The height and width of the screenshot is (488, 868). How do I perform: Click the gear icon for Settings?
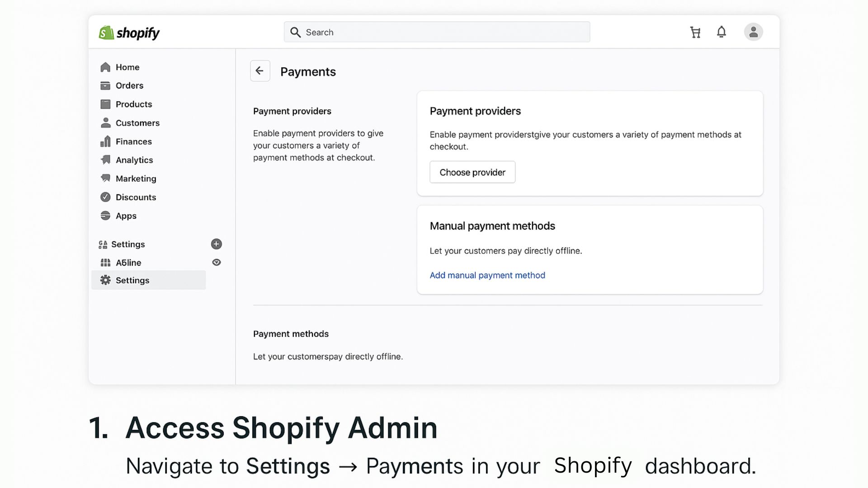point(105,280)
